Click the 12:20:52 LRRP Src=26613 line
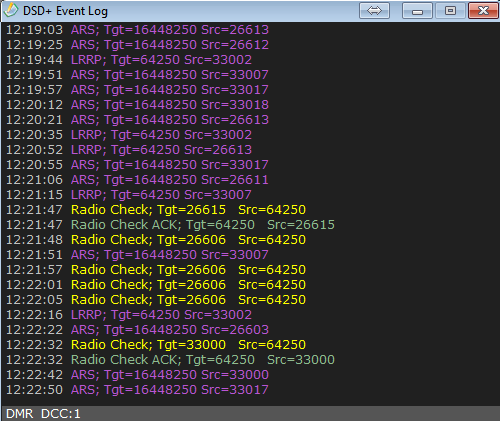 129,150
